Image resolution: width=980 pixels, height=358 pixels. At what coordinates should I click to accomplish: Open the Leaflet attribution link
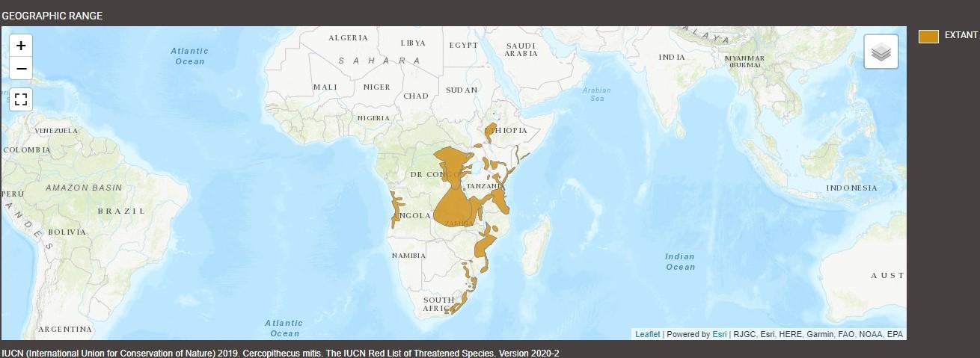647,334
